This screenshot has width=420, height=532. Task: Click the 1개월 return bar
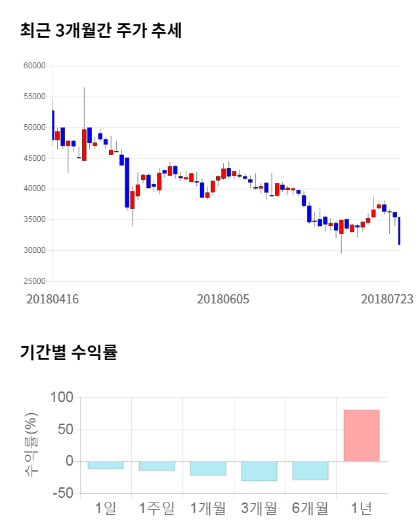point(208,468)
